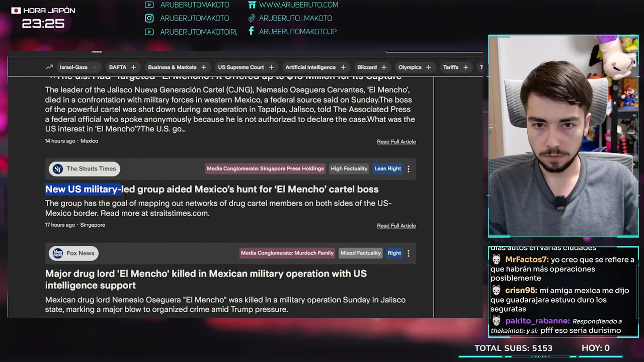Follow Business & Markets with plus icon
Screen dimensions: 644x362
[x=204, y=67]
